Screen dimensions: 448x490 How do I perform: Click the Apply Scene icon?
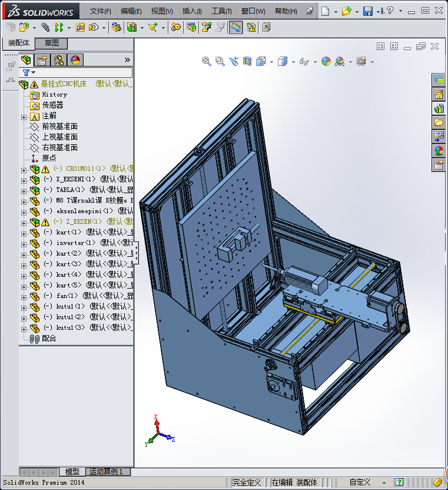tap(340, 61)
